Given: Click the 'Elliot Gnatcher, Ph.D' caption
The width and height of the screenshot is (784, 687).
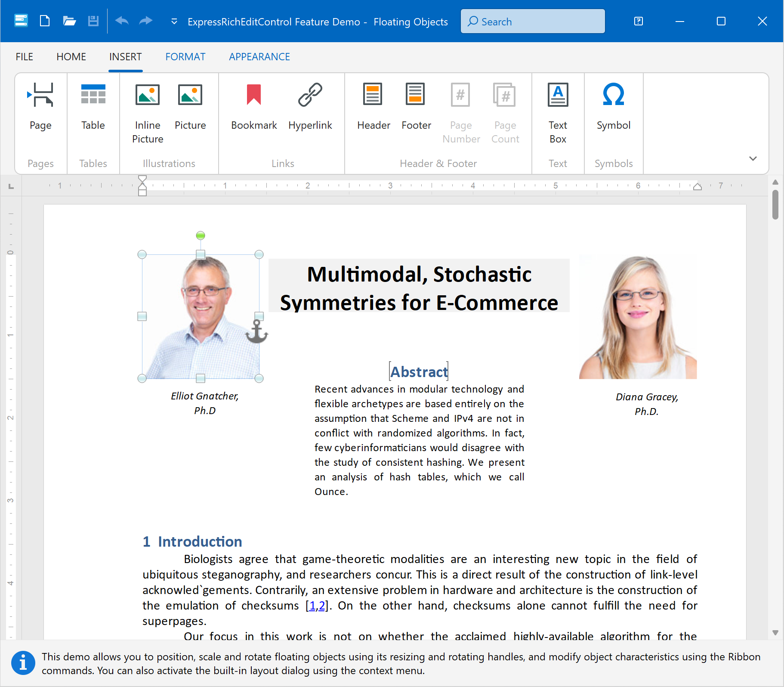Looking at the screenshot, I should point(205,403).
